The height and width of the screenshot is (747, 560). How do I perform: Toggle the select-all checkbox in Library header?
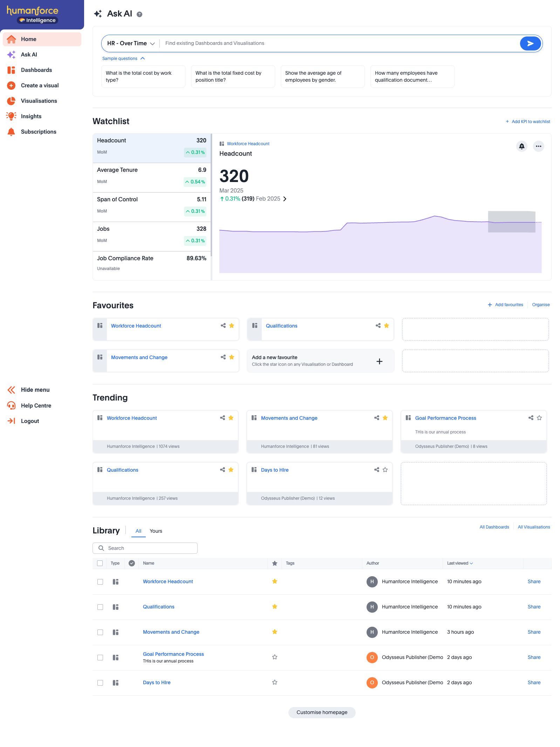coord(100,564)
